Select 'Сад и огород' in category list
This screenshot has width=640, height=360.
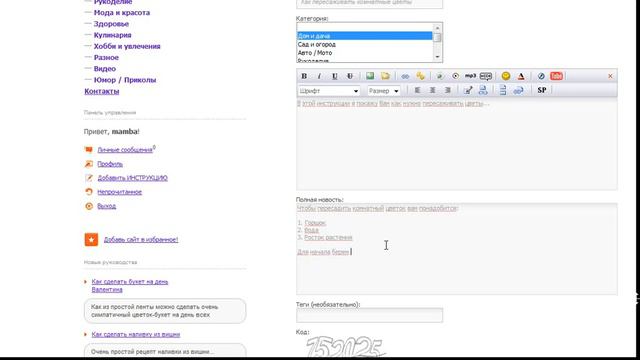pyautogui.click(x=364, y=44)
